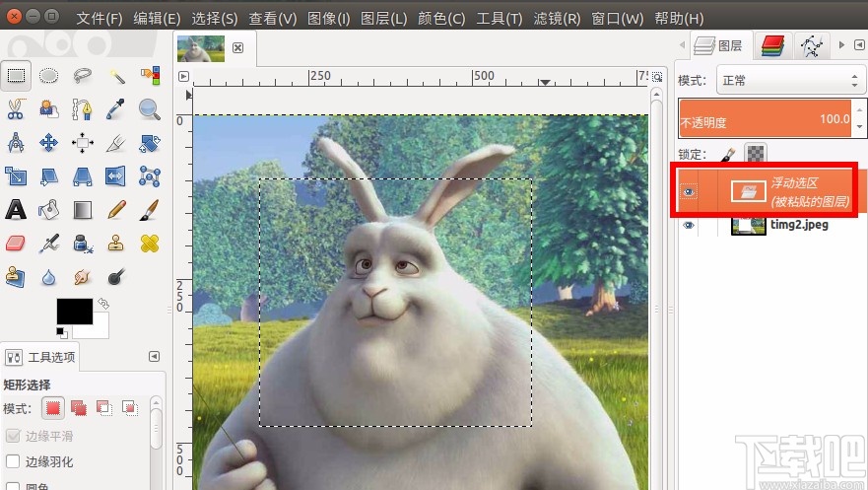This screenshot has height=490, width=868.
Task: Open the 滤镜(R) menu
Action: 557,19
